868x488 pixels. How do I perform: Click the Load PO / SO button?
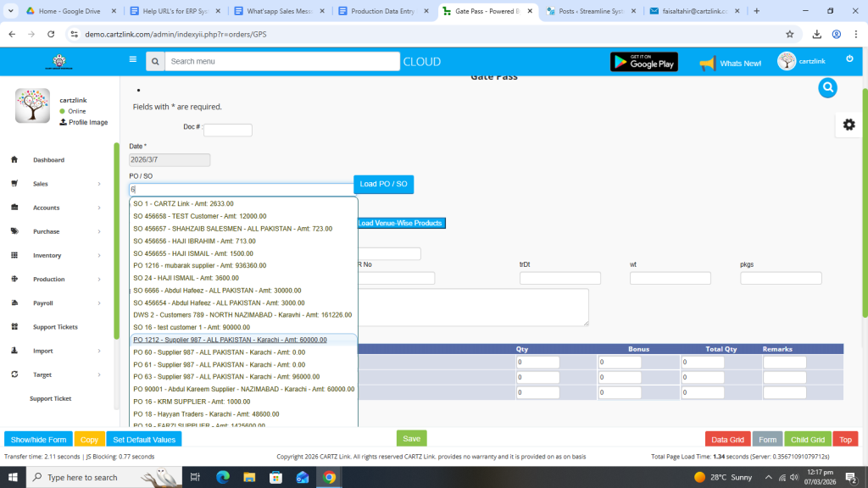pos(383,184)
